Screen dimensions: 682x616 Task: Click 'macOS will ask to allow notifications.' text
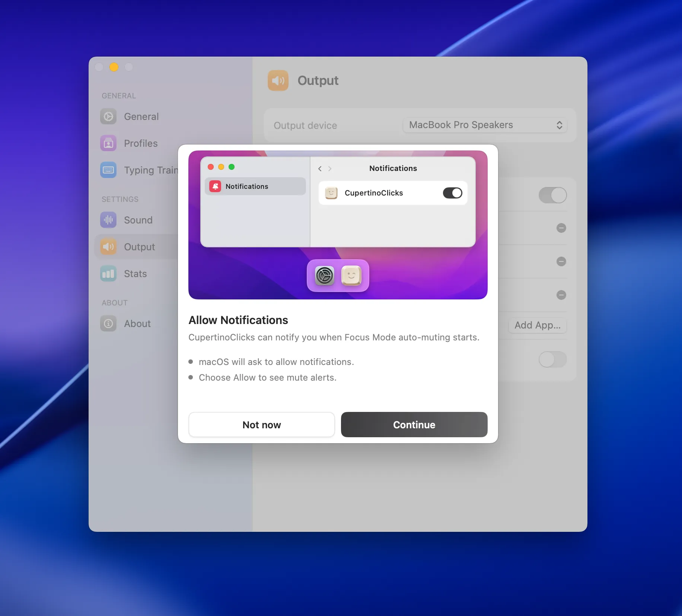click(x=276, y=362)
